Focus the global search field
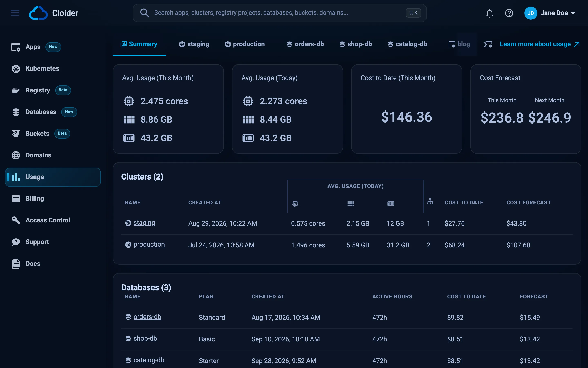Viewport: 588px width, 368px height. (x=280, y=13)
